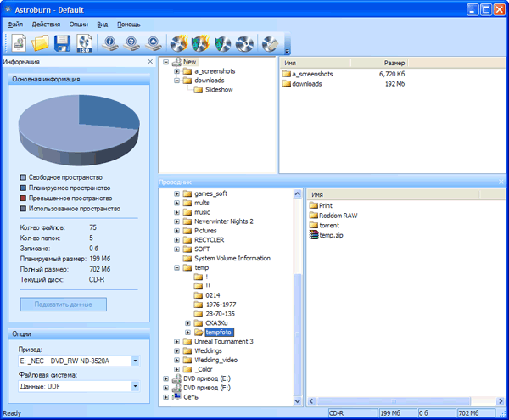Click the Подхватить данные button
Image resolution: width=509 pixels, height=420 pixels.
[x=64, y=305]
